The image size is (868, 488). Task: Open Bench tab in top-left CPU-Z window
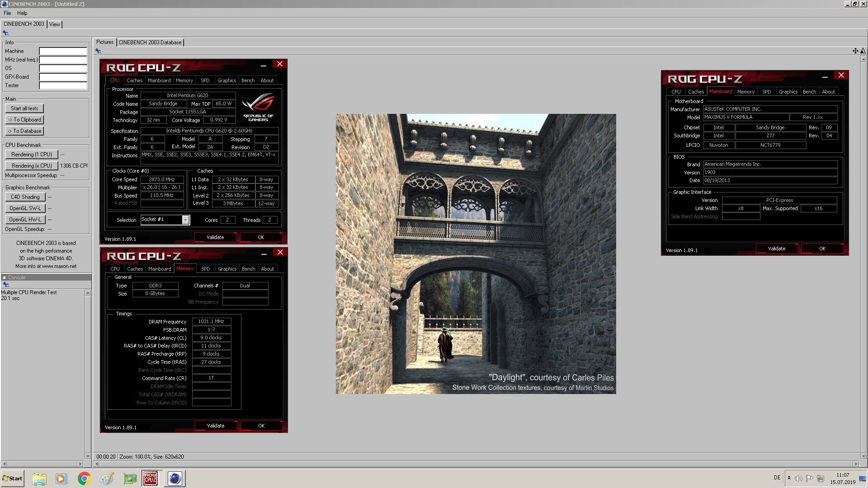[248, 80]
